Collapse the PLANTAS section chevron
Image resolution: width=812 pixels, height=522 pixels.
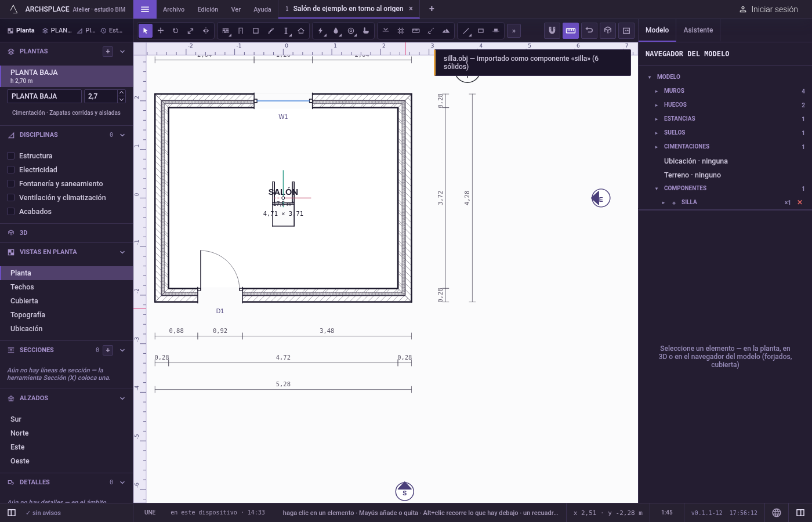(122, 52)
